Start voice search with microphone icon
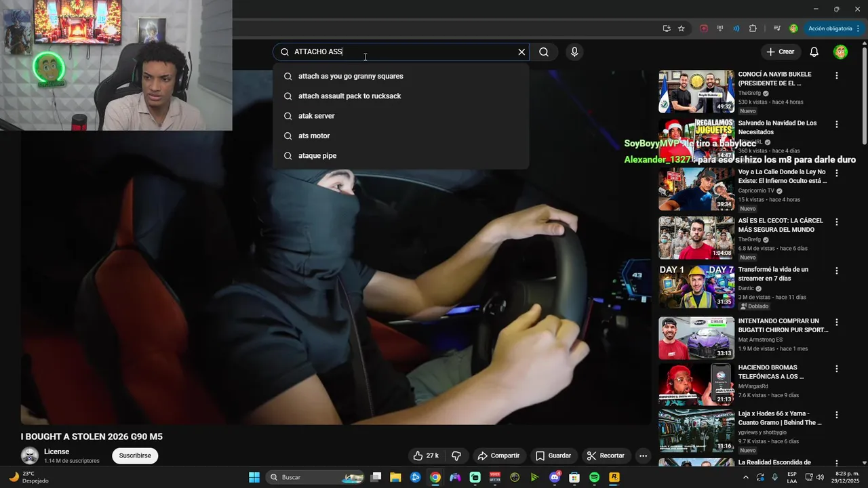This screenshot has width=868, height=488. coord(574,52)
